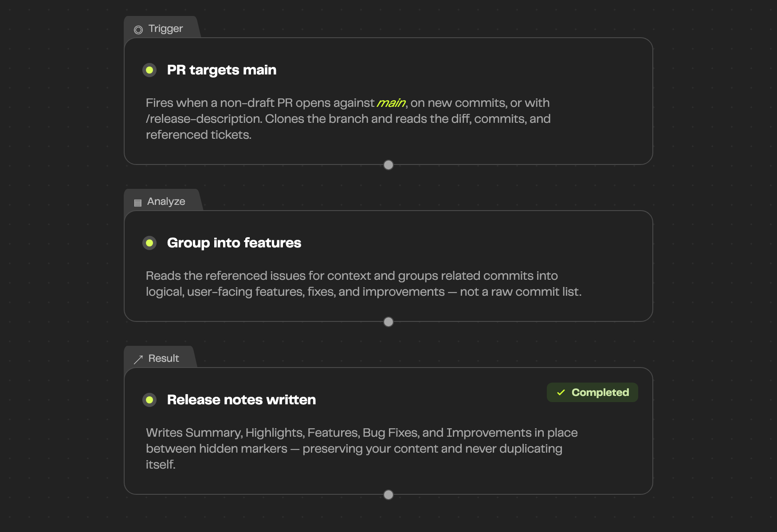Click the Analyze step description paragraph

pos(364,284)
